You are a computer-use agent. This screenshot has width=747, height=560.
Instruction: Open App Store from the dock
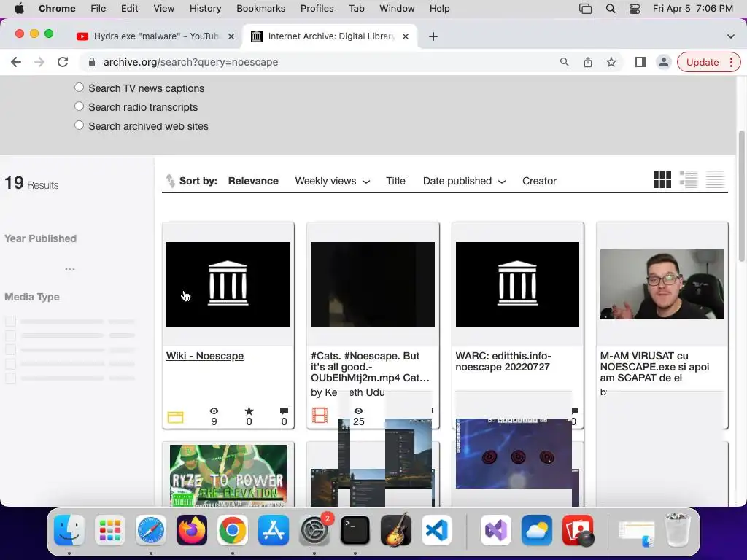(x=274, y=530)
